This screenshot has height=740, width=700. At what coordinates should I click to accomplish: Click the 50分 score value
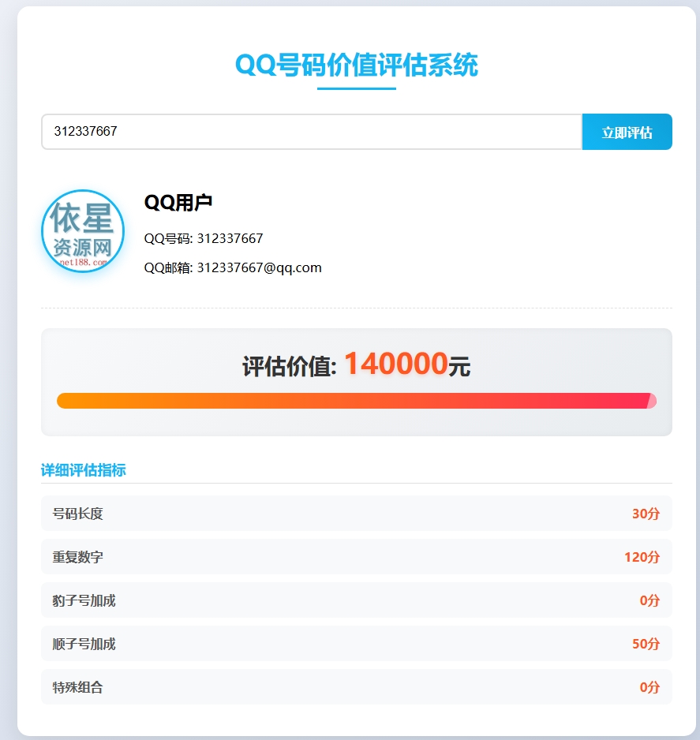[x=646, y=644]
